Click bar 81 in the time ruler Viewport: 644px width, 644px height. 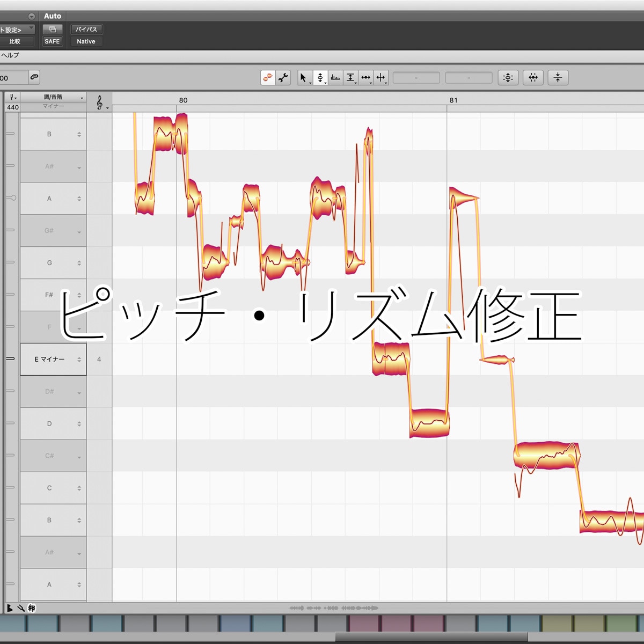pos(453,100)
